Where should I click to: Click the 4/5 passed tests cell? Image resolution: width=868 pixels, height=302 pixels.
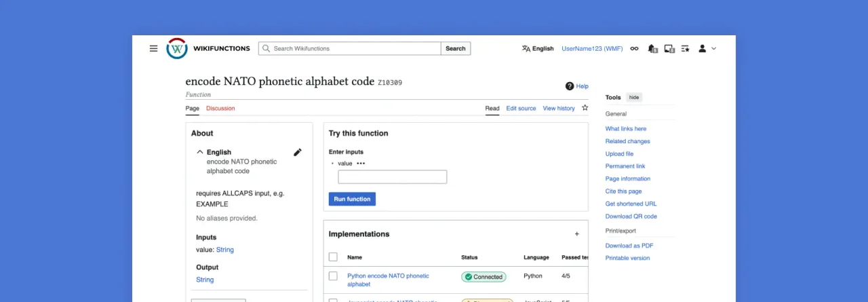pos(566,276)
